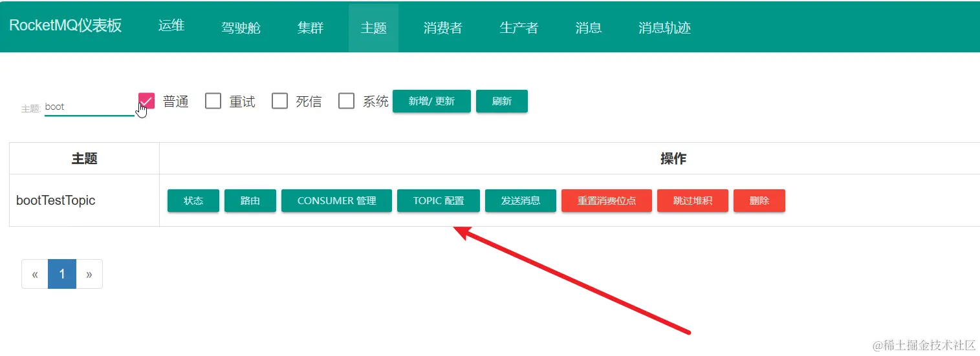Screen dimensions: 980x356
Task: Open the 消费者 nav tab
Action: click(x=443, y=28)
